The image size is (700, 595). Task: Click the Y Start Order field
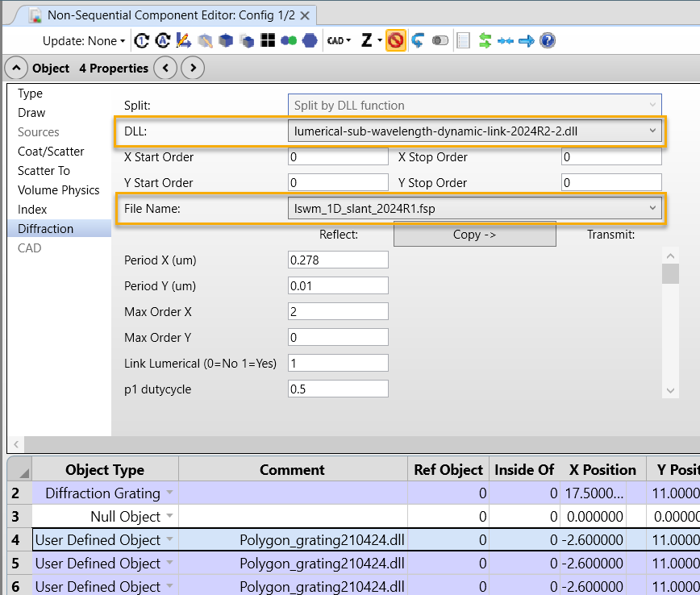tap(338, 183)
